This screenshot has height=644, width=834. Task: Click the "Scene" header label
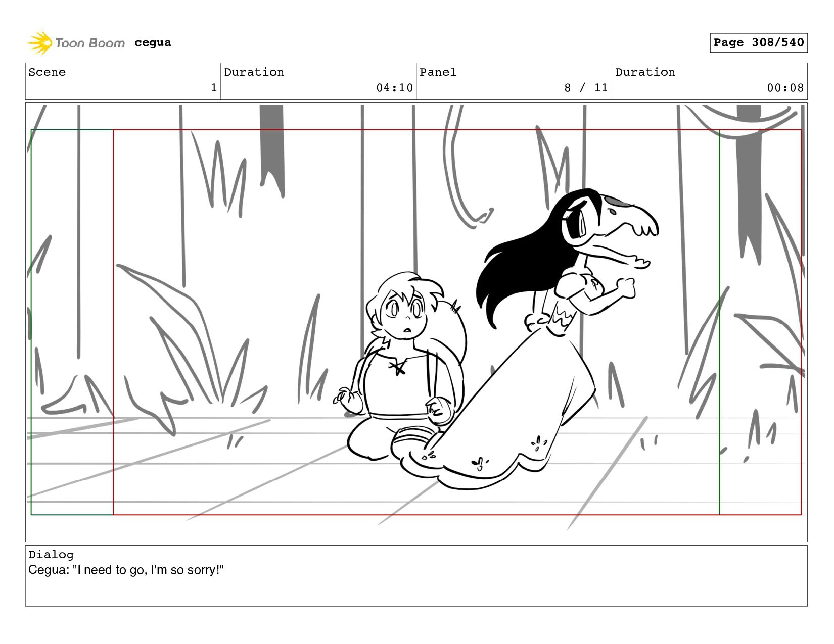(47, 72)
